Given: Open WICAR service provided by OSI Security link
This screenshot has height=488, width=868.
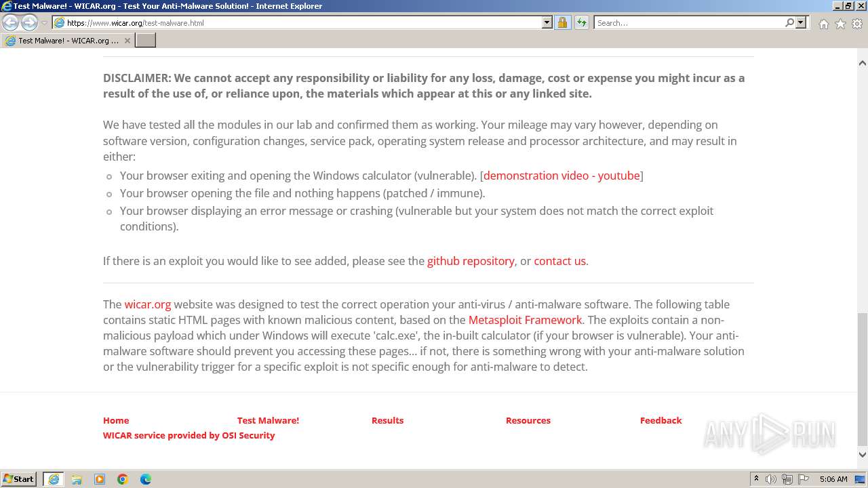Looking at the screenshot, I should 189,435.
